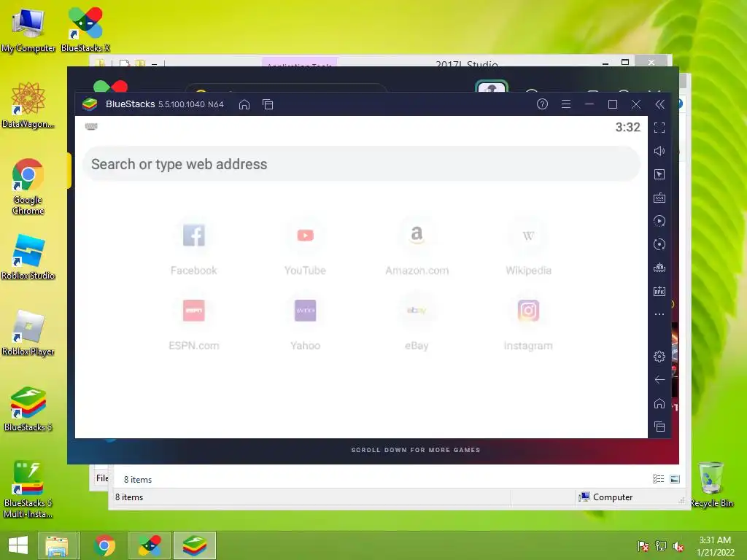Click the network tray icon
This screenshot has height=560, width=747.
[661, 546]
